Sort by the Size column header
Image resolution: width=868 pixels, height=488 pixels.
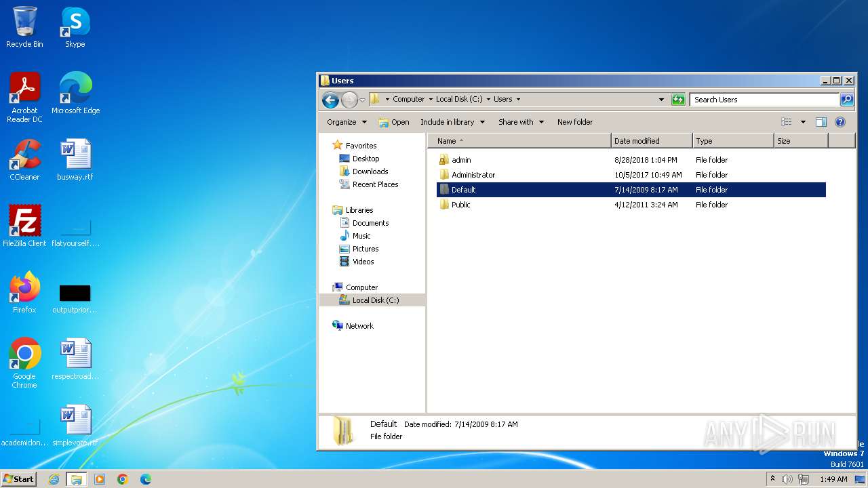tap(801, 141)
